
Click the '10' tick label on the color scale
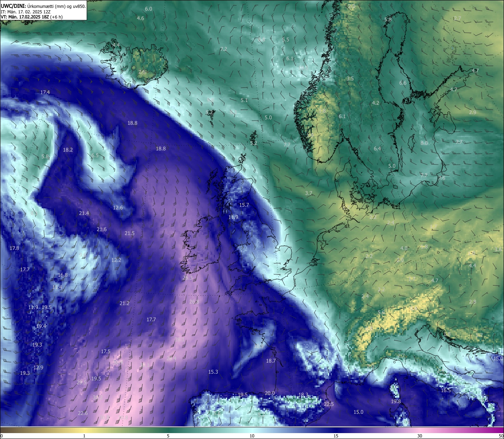252,435
